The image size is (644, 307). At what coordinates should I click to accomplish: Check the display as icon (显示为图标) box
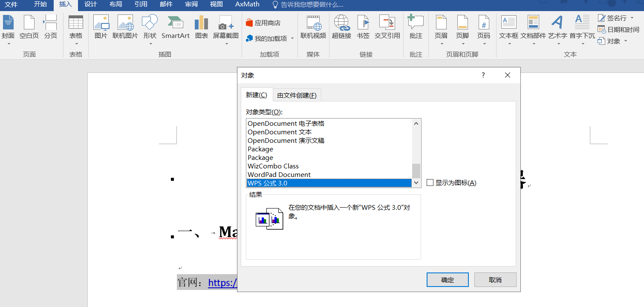pyautogui.click(x=430, y=182)
